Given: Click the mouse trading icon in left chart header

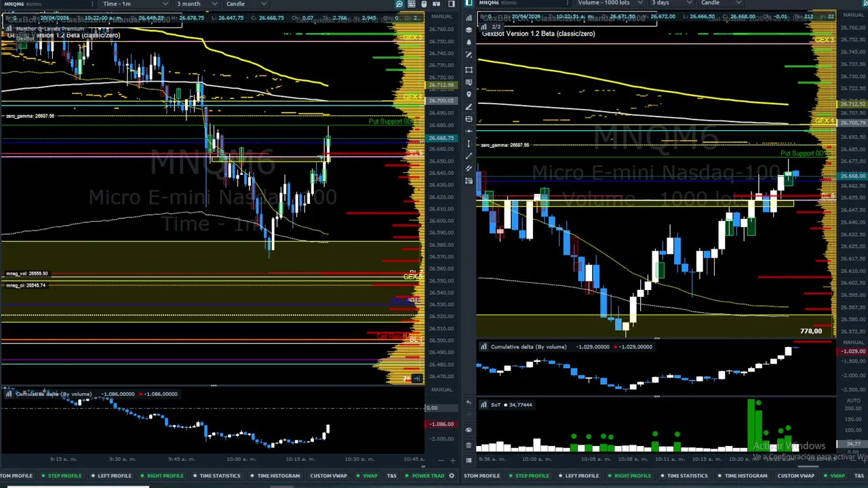Looking at the screenshot, I should point(424,4).
